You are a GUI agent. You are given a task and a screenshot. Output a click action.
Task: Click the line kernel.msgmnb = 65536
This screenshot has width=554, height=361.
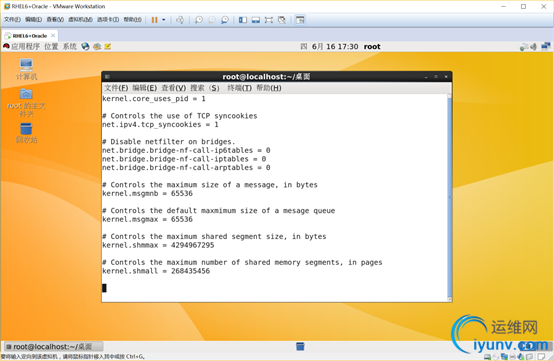147,193
